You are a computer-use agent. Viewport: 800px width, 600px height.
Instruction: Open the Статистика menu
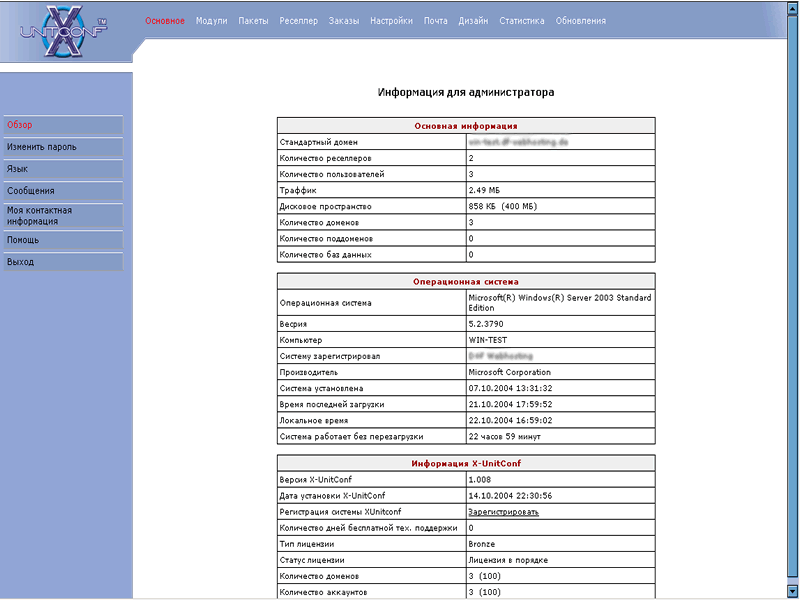click(x=521, y=21)
